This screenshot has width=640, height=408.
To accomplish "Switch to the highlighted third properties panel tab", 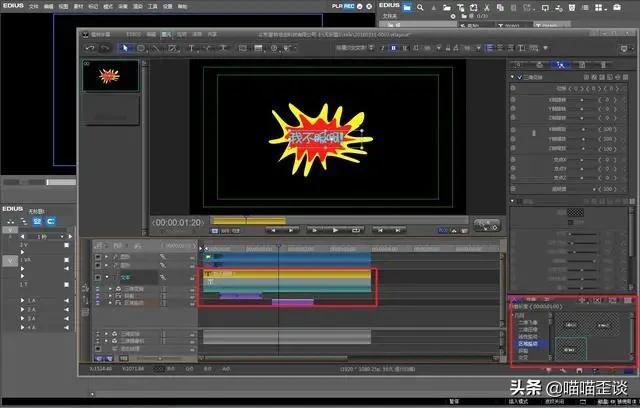I will (561, 65).
